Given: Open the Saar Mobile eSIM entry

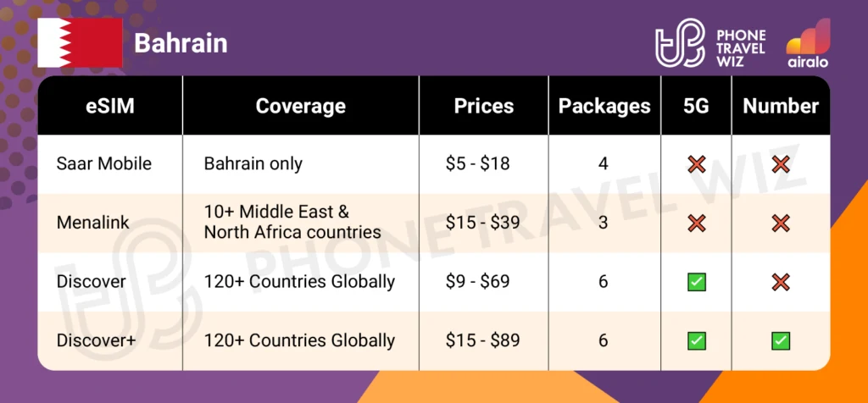Looking at the screenshot, I should point(105,163).
